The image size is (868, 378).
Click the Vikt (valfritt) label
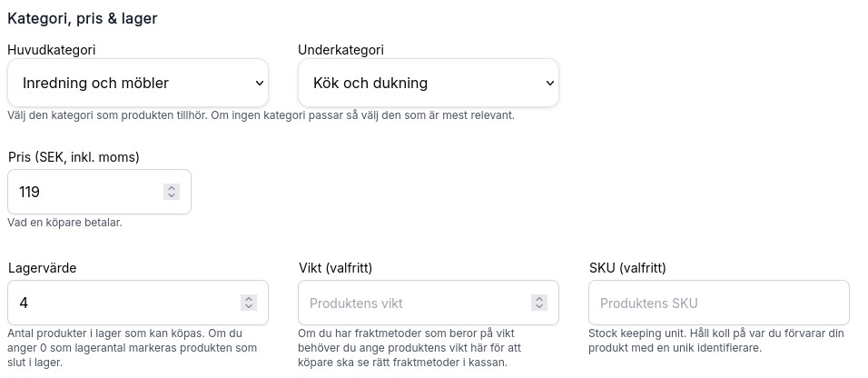pyautogui.click(x=335, y=268)
